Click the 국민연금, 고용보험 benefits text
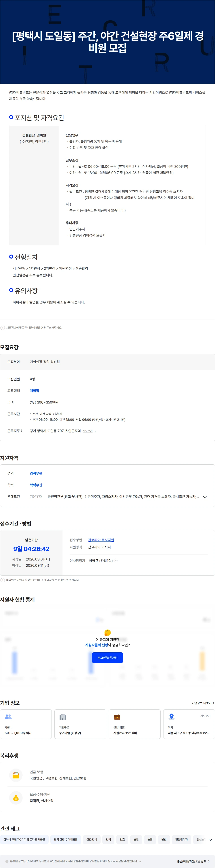The width and height of the screenshot is (215, 868). click(58, 778)
